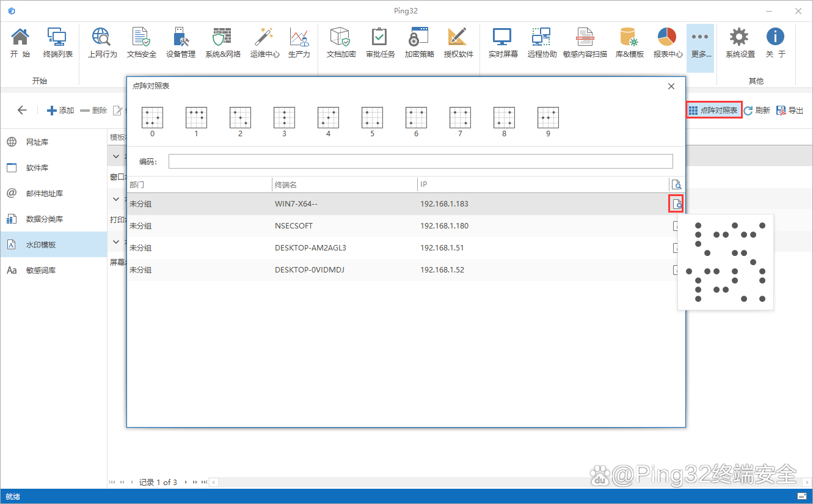Screen dimensions: 813x504
Task: Click IP 192.168.1.183 cell
Action: point(444,204)
